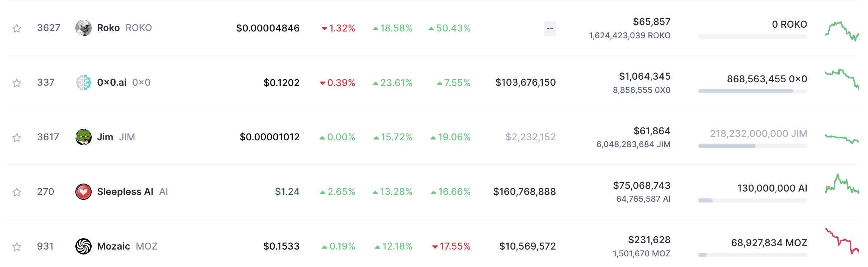Screen dimensions: 868x267
Task: Click the Jim frog logo icon
Action: 83,137
